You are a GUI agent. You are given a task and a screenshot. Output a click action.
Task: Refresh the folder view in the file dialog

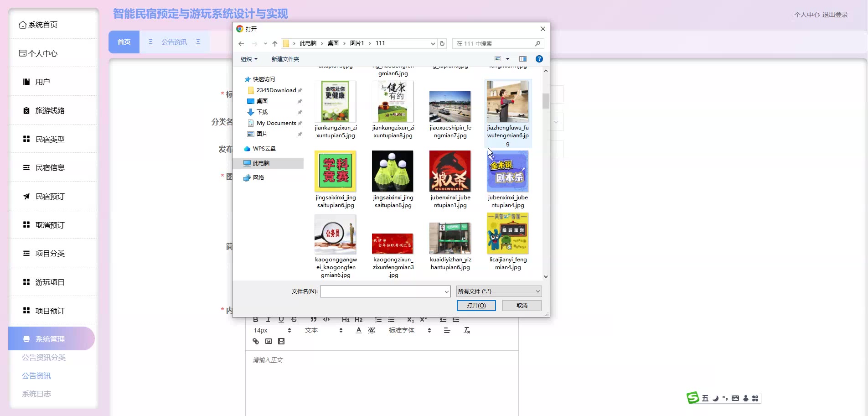[442, 43]
